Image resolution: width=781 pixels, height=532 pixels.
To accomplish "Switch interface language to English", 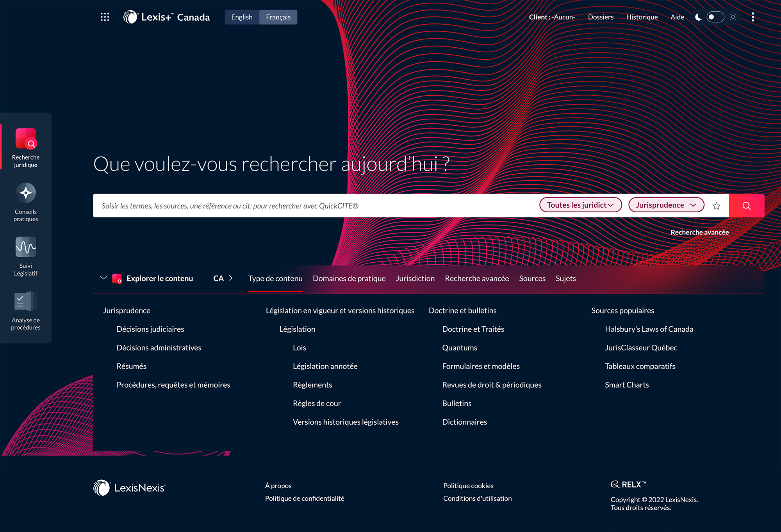I will point(241,17).
